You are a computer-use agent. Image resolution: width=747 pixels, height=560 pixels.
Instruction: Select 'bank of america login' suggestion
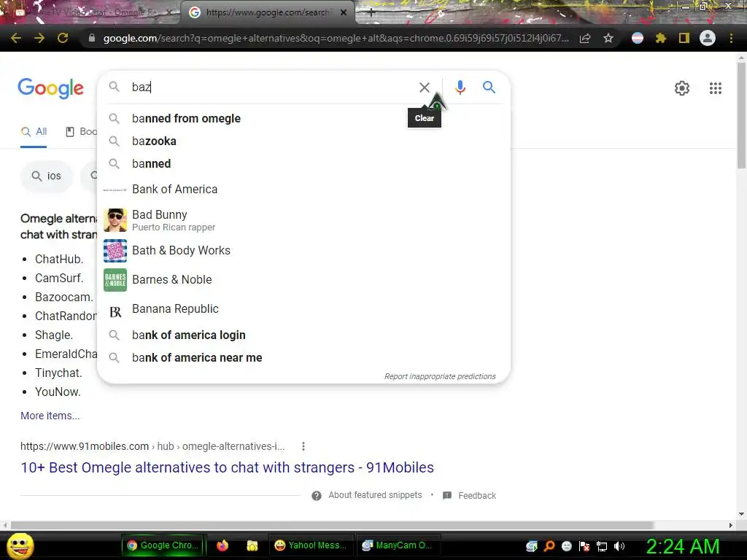click(303, 335)
